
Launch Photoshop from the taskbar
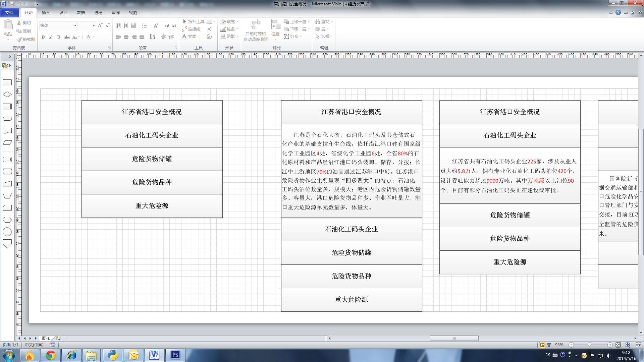click(x=175, y=355)
